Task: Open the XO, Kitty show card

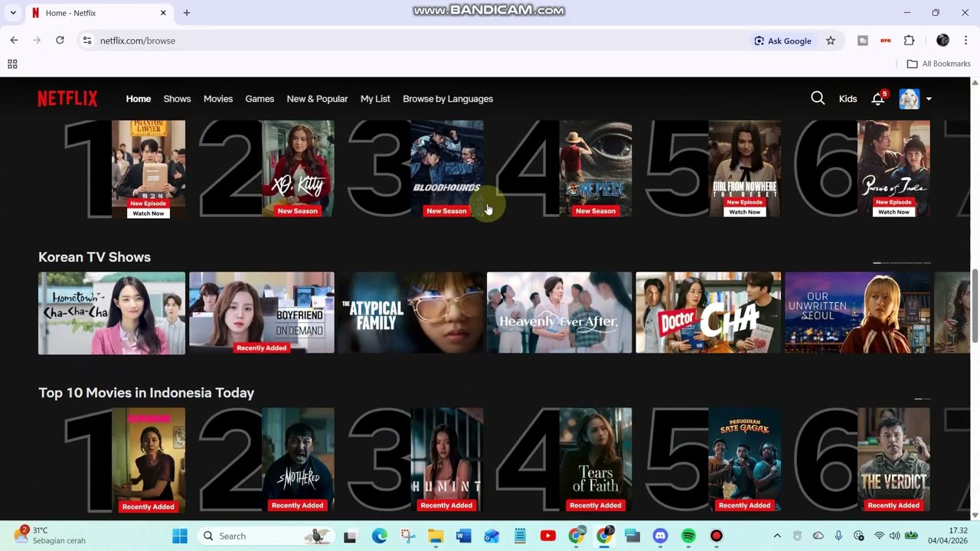Action: [x=298, y=169]
